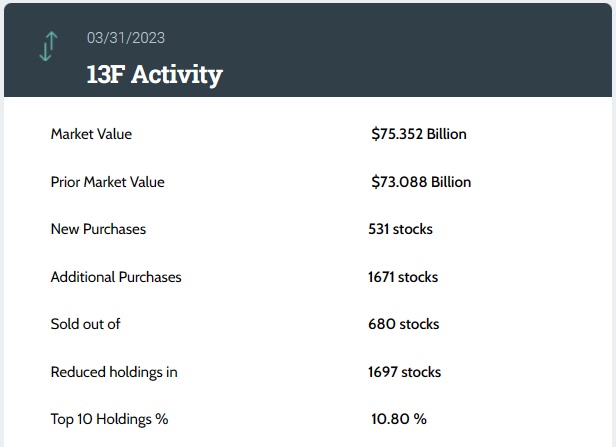Select the 1697 stocks figure
616x447 pixels.
(x=404, y=372)
